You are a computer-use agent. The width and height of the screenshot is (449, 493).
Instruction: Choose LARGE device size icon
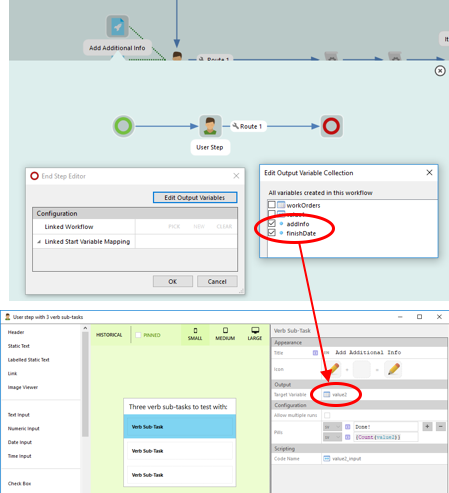255,334
